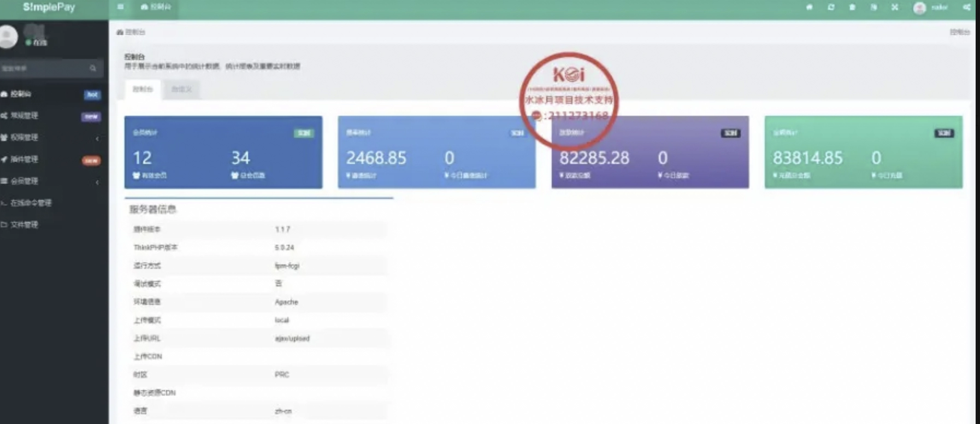Click the sidebar profile avatar

click(x=8, y=37)
